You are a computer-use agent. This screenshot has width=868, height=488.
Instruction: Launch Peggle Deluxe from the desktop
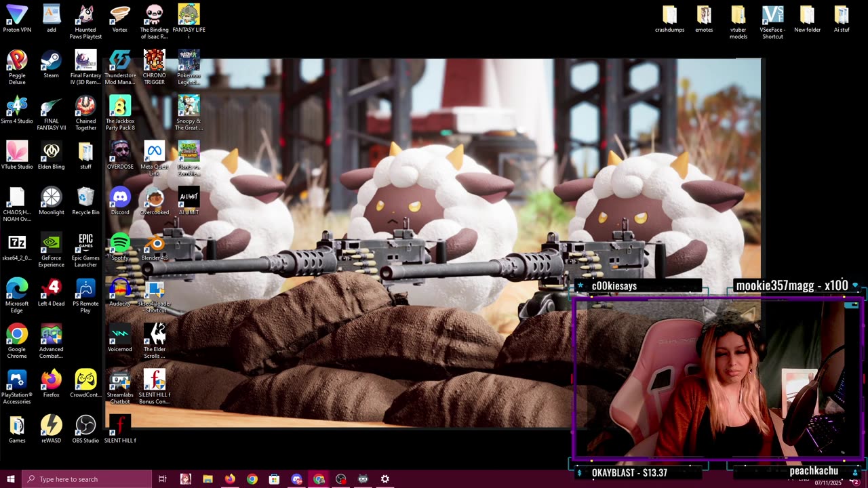tap(17, 68)
